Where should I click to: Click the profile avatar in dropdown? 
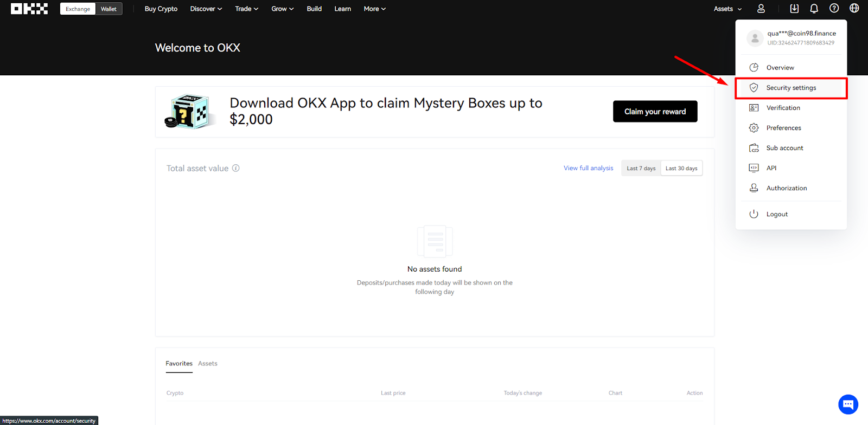755,38
